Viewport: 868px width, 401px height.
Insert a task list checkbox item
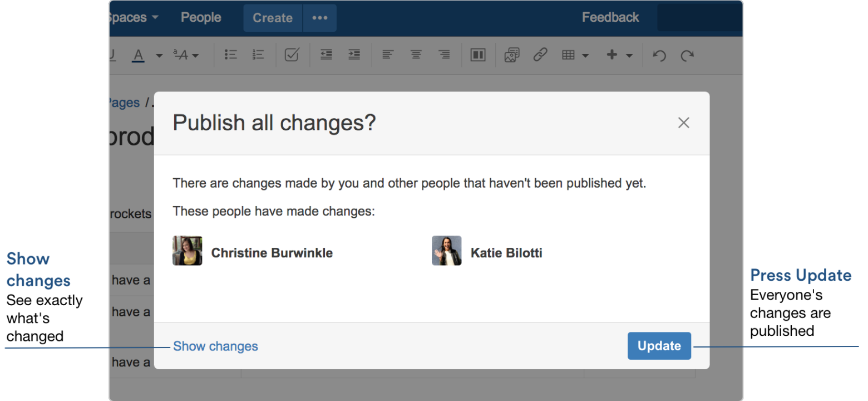(292, 55)
